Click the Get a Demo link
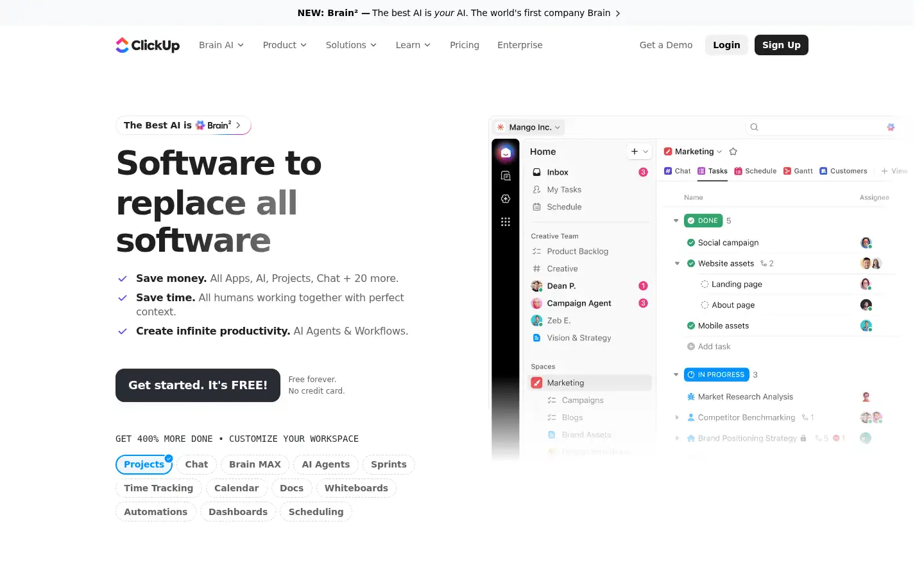The width and height of the screenshot is (924, 578). 666,45
